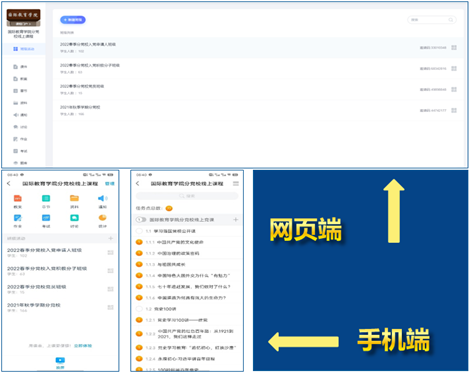The width and height of the screenshot is (471, 375).
Task: Open phone class row 2021年秋季学期分党校
Action: (60, 307)
